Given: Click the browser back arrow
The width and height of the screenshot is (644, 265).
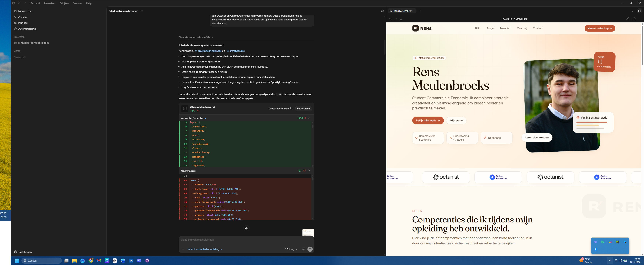Looking at the screenshot, I should tap(390, 19).
